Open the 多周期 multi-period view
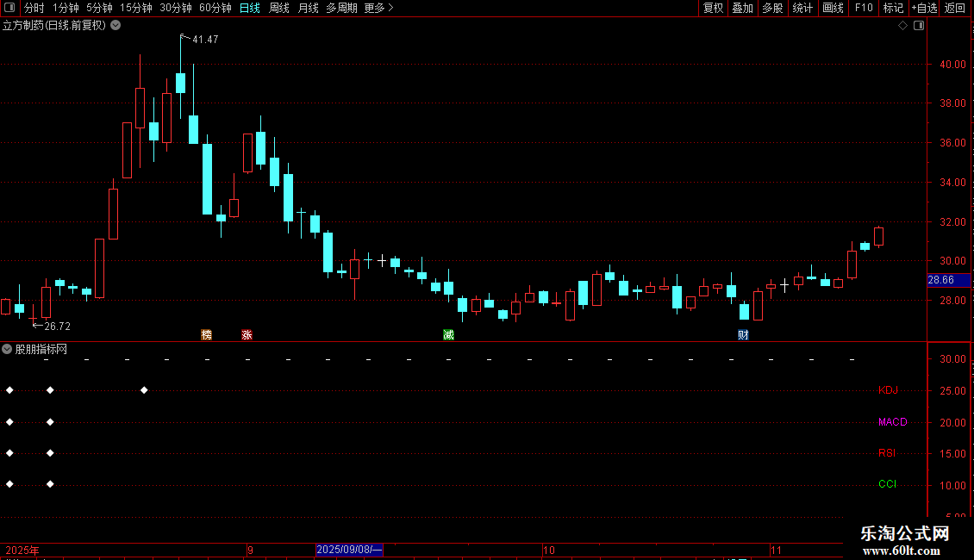Viewport: 974px width, 560px height. 341,8
